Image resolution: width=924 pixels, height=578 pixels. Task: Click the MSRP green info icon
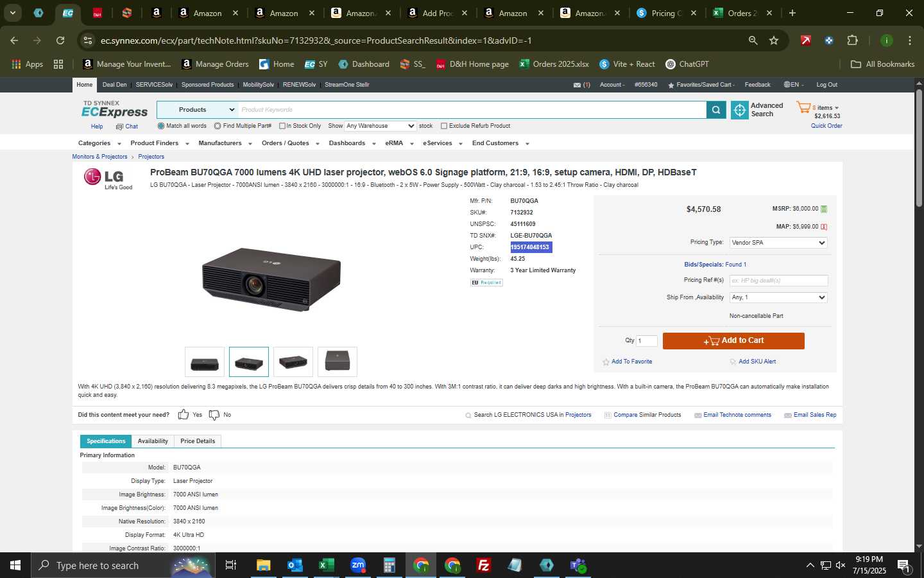824,209
